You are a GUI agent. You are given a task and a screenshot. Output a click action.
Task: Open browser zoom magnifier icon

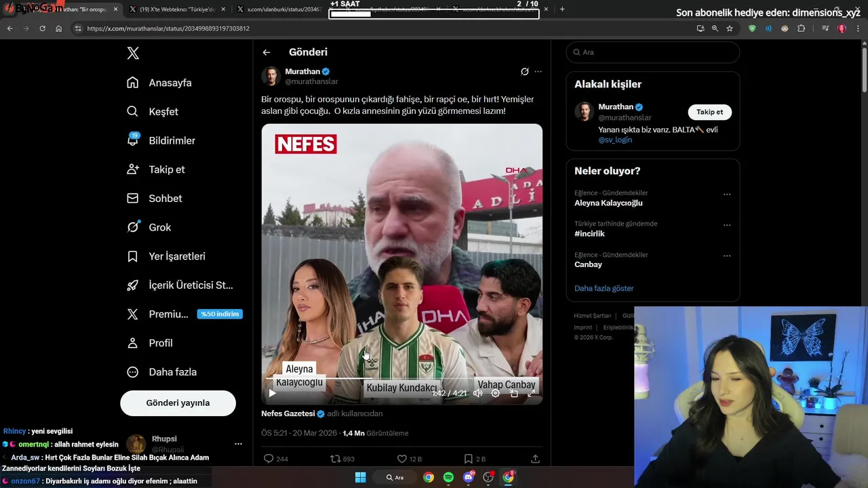click(715, 28)
